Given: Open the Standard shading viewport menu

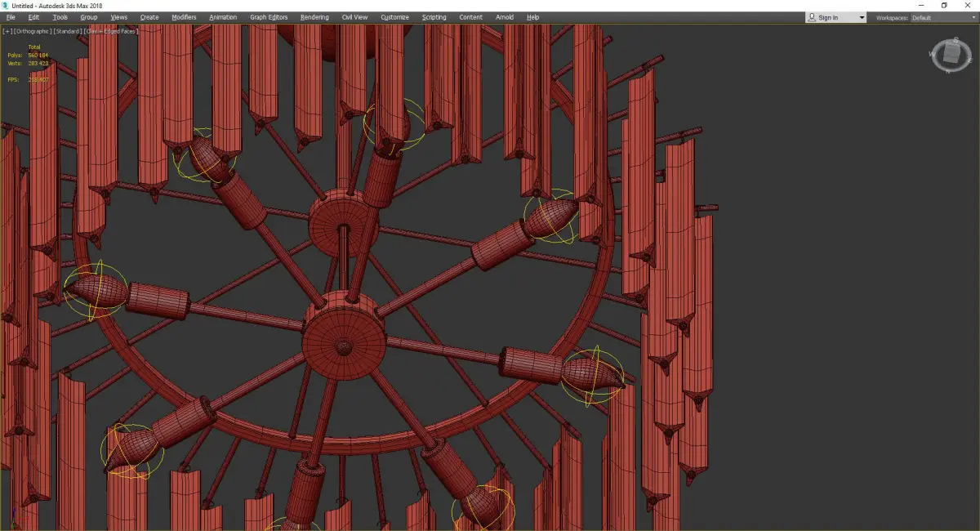Looking at the screenshot, I should (67, 31).
